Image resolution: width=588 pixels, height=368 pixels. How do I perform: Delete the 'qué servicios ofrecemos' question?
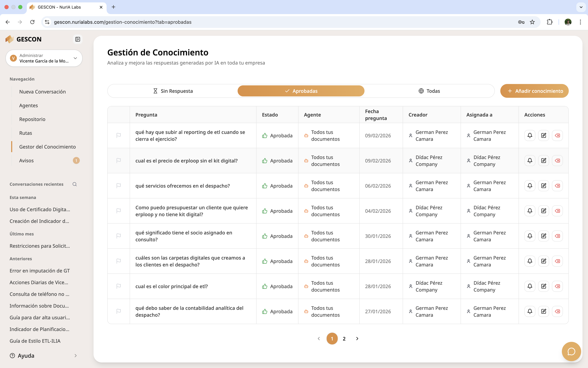coord(557,186)
